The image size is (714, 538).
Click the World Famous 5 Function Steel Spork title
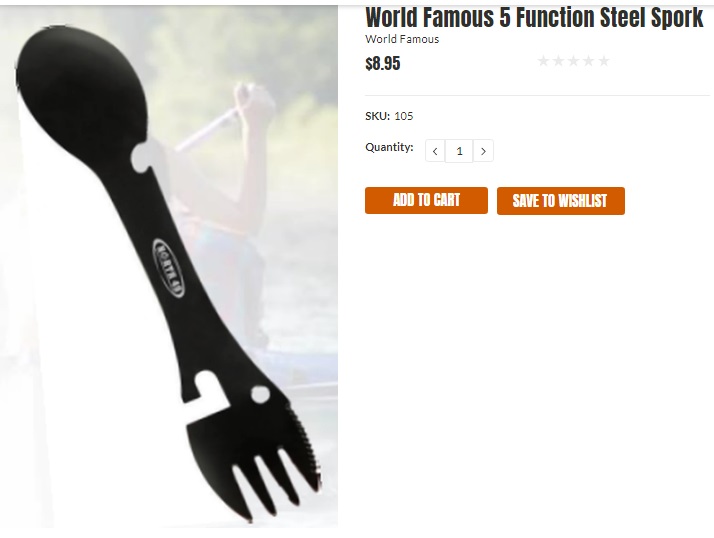(x=535, y=17)
